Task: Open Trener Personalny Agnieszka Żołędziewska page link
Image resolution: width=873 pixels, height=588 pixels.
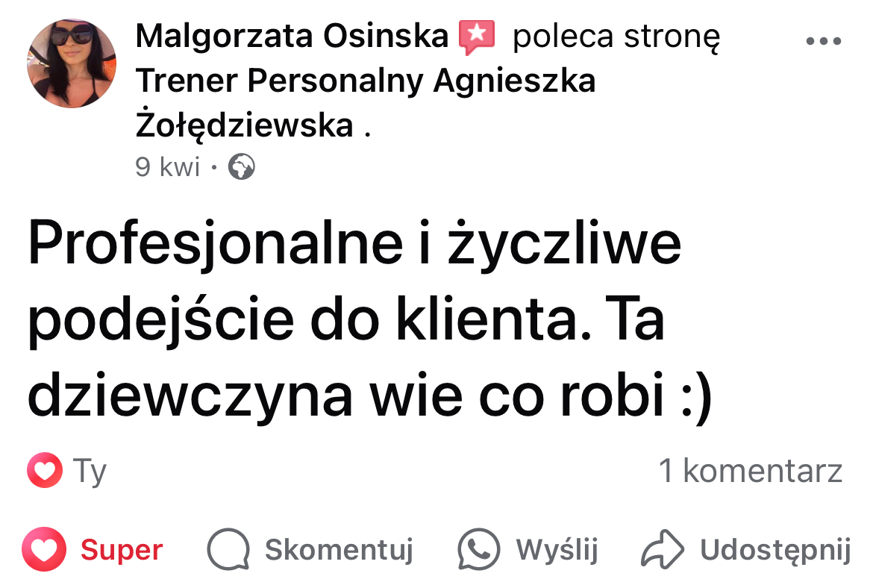Action: click(365, 82)
